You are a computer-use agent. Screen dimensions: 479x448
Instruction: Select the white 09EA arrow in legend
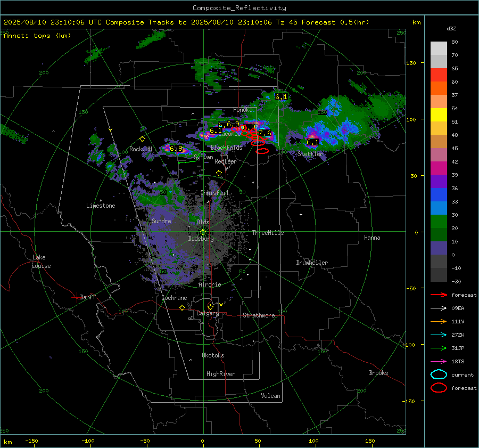tap(439, 308)
